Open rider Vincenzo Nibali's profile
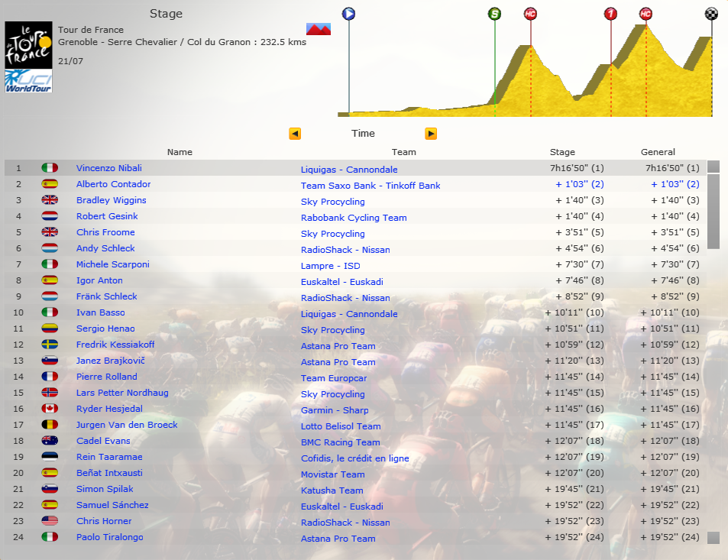728x560 pixels. 109,168
